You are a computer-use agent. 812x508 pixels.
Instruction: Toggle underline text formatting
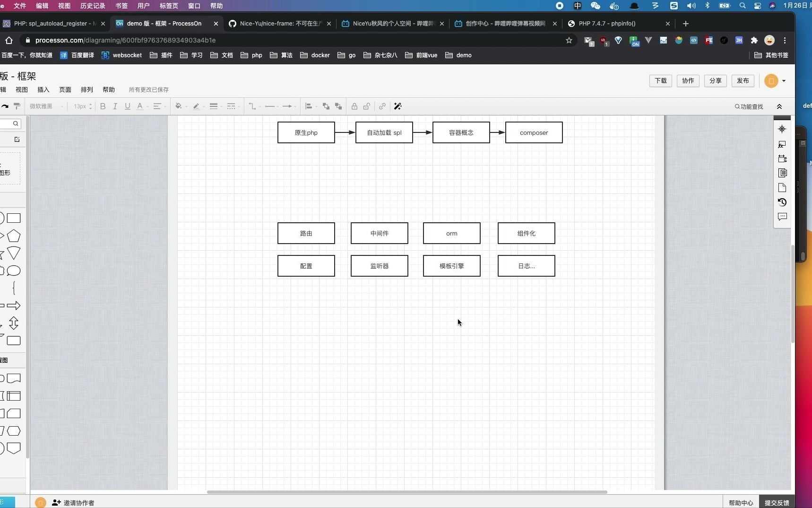coord(128,106)
